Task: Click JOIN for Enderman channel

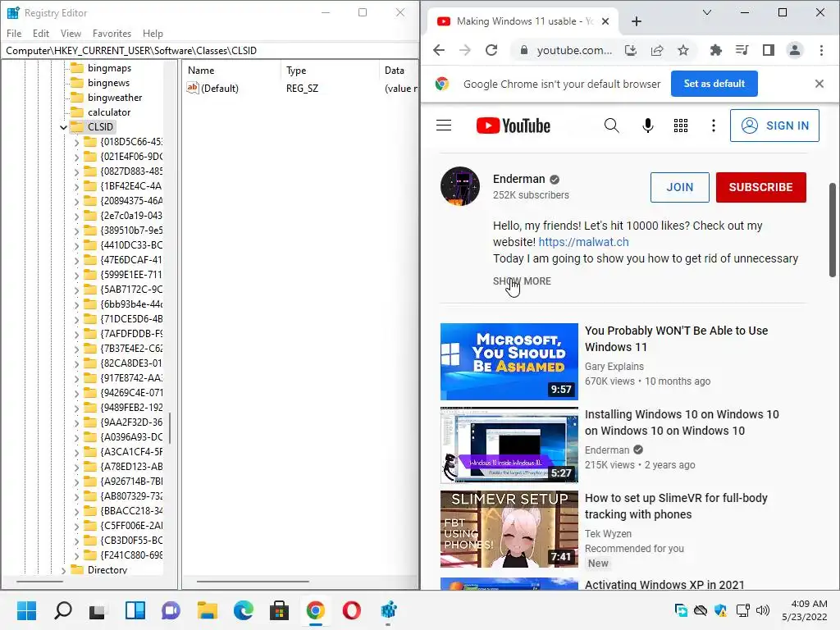Action: click(680, 187)
